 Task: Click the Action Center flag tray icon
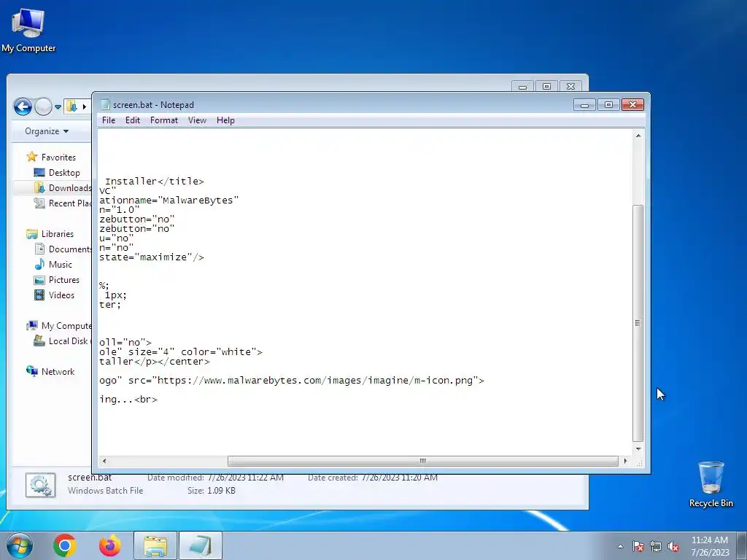point(638,547)
